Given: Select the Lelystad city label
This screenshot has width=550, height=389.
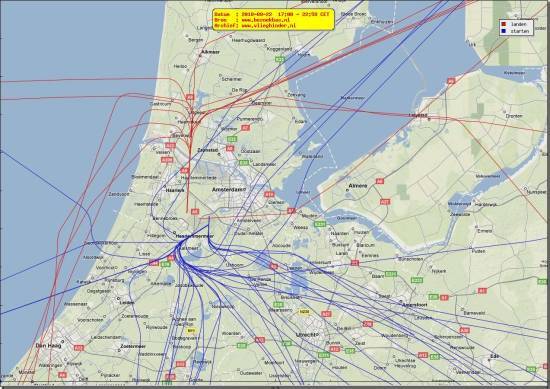Looking at the screenshot, I should [418, 115].
